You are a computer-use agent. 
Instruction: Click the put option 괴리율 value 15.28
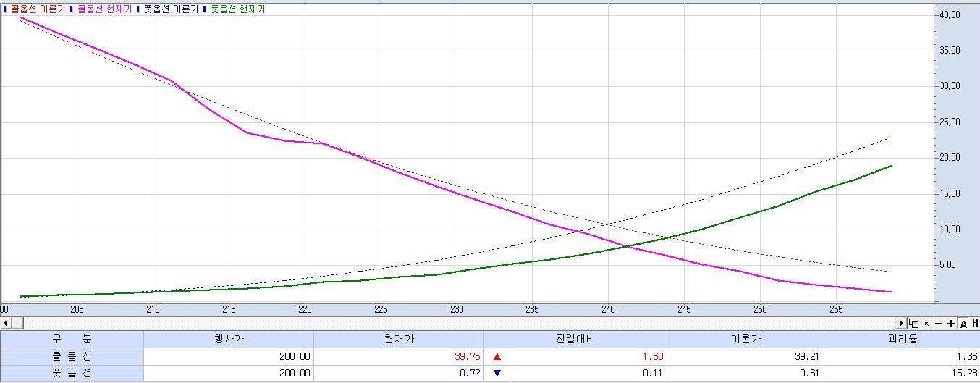966,374
